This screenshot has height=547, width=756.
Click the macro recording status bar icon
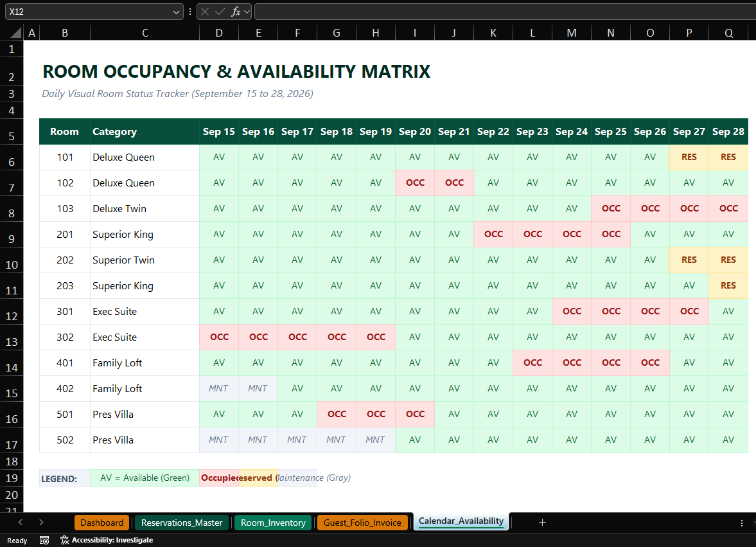pos(44,540)
